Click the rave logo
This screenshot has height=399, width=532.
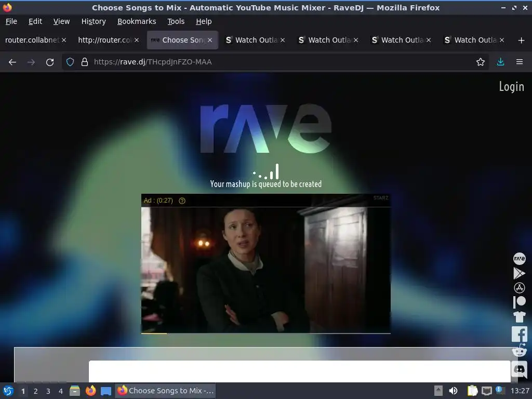point(265,128)
